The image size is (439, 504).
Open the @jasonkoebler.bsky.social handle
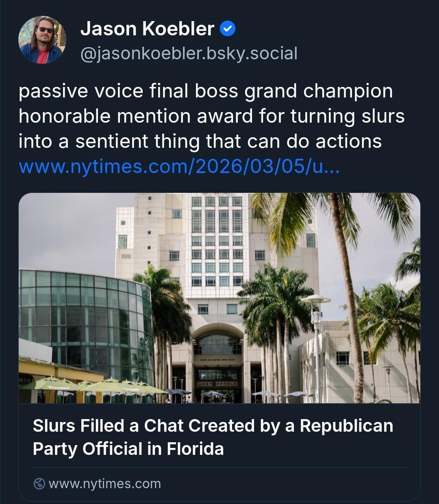click(189, 54)
